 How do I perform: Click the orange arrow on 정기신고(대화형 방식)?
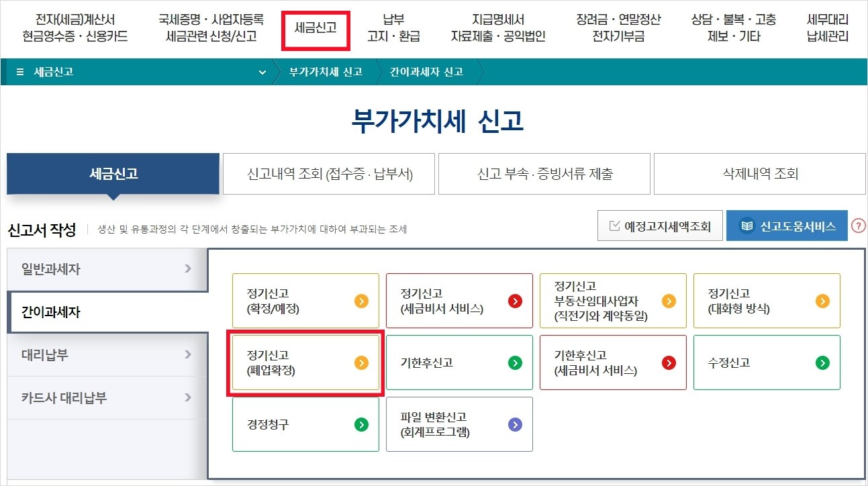(x=821, y=301)
